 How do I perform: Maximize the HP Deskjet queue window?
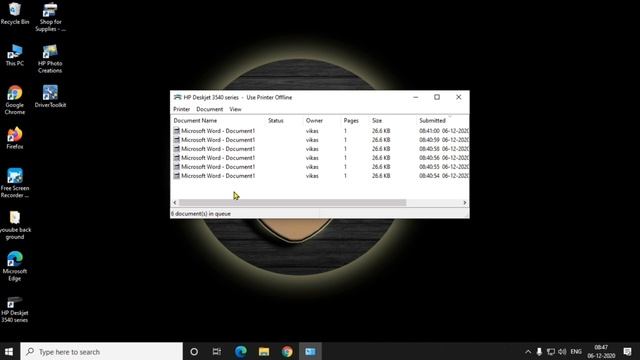[437, 97]
